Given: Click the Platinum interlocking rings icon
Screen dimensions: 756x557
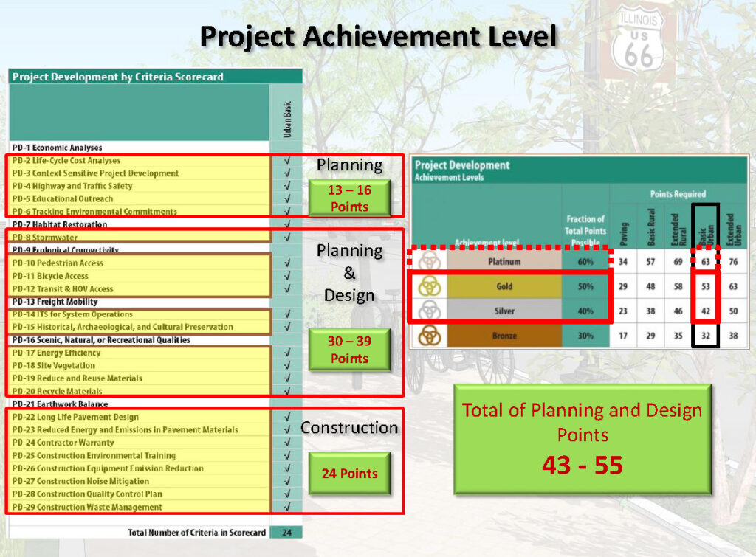Looking at the screenshot, I should (428, 261).
